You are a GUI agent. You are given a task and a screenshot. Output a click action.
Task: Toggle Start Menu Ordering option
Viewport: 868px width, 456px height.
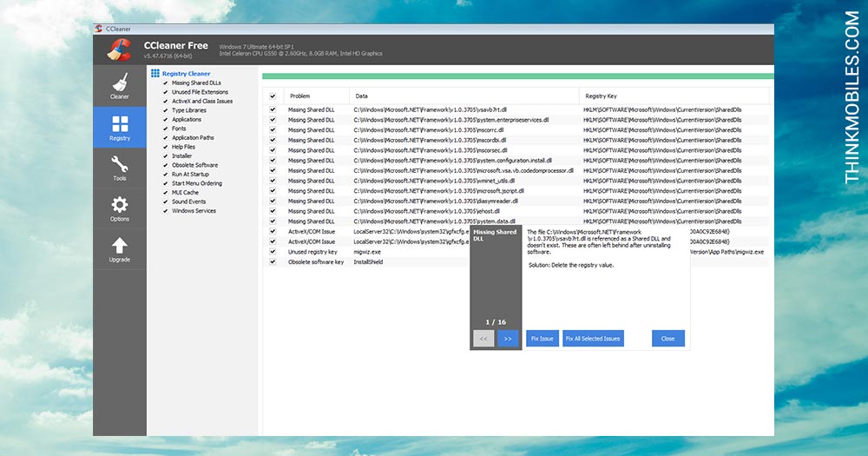tap(166, 183)
